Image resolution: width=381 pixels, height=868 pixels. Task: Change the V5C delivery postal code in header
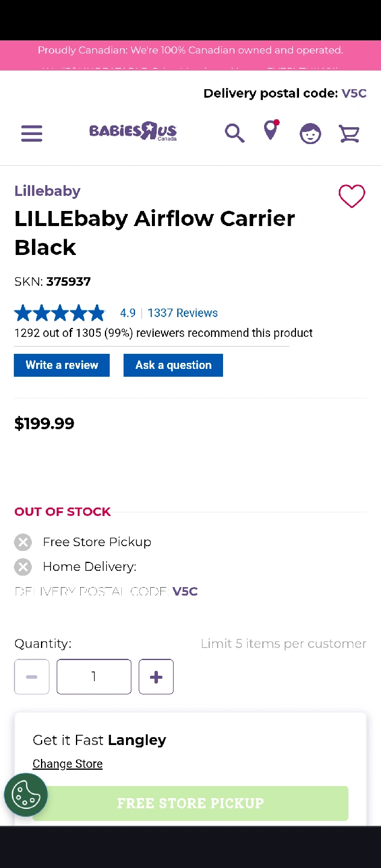pos(354,93)
